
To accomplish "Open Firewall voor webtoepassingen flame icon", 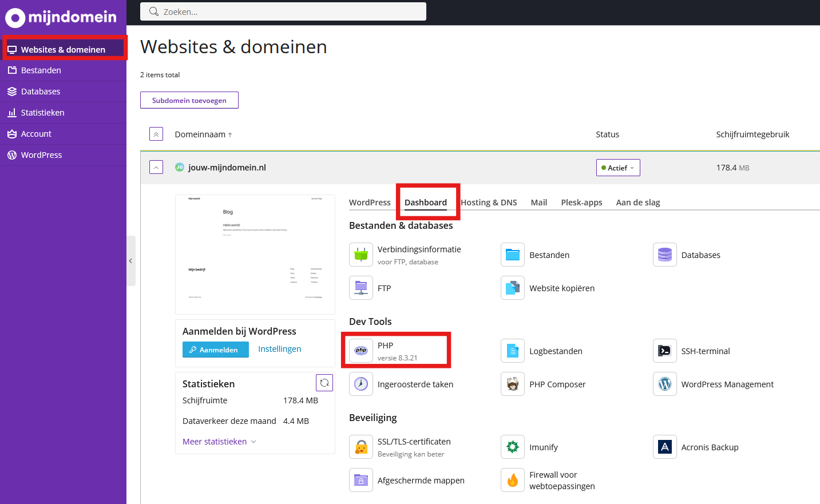I will pos(513,480).
